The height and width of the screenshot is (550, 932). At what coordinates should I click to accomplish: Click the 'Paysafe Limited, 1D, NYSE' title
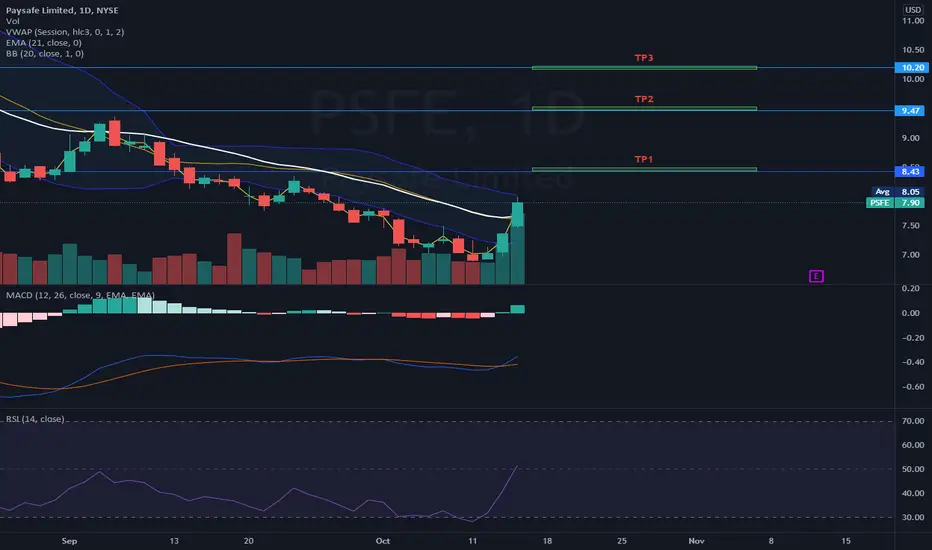coord(62,10)
